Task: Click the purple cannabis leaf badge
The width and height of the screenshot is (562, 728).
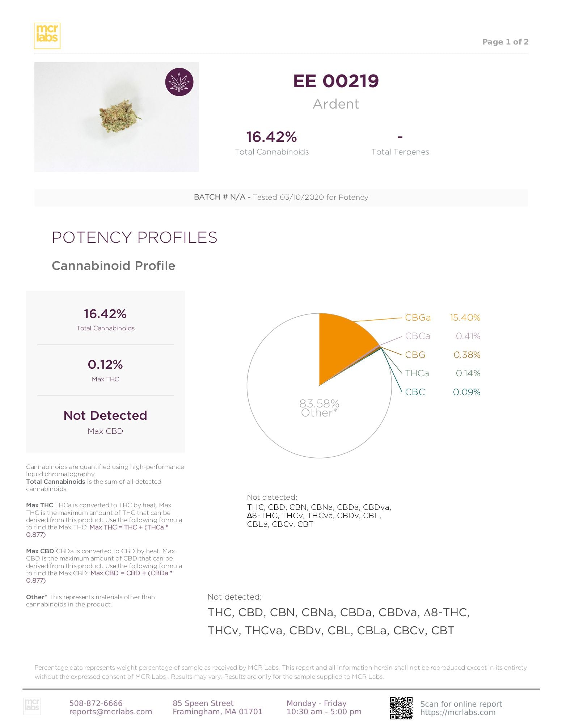Action: [x=179, y=82]
